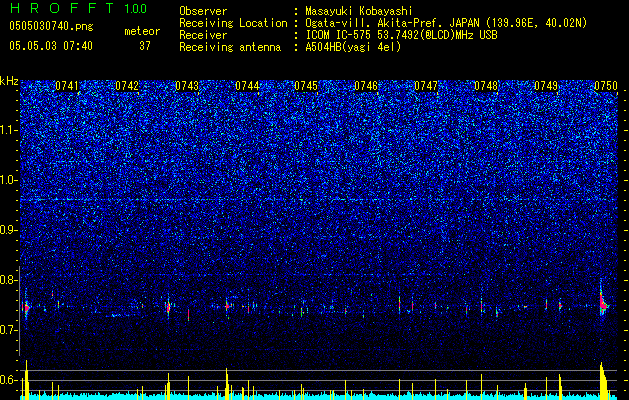Image resolution: width=629 pixels, height=400 pixels.
Task: Click the meteor count value 37
Action: pos(144,46)
